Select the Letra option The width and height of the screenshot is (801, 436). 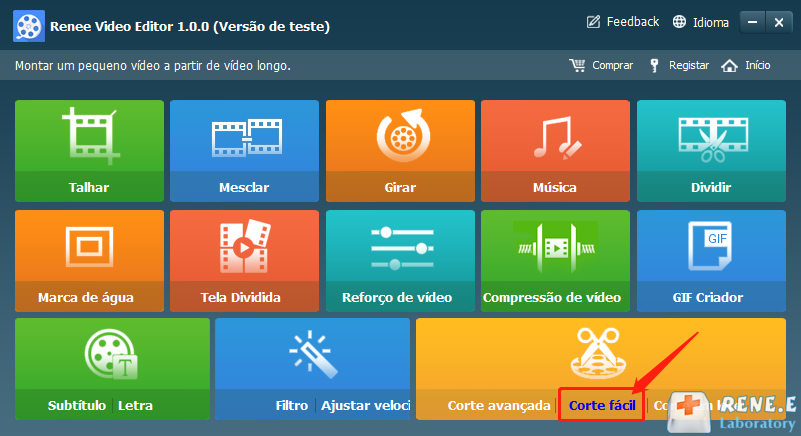click(x=135, y=405)
